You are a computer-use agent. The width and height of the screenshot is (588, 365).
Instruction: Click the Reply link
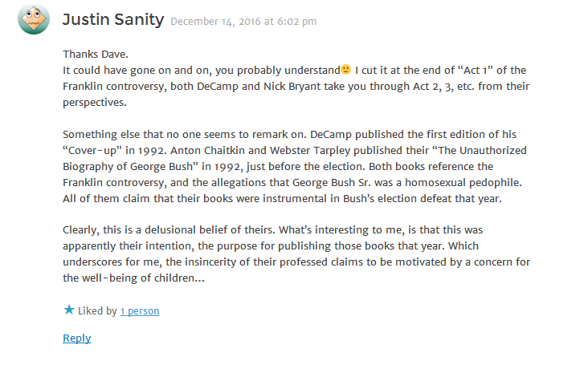click(x=77, y=338)
